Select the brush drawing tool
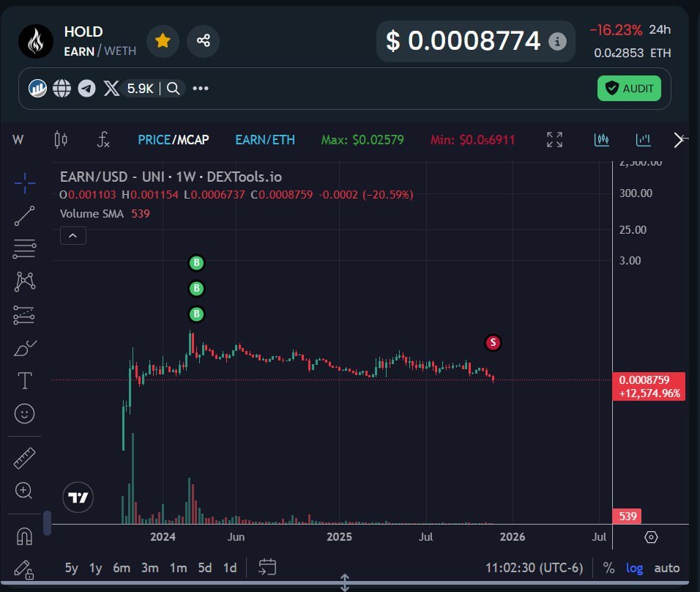This screenshot has height=592, width=700. point(25,348)
